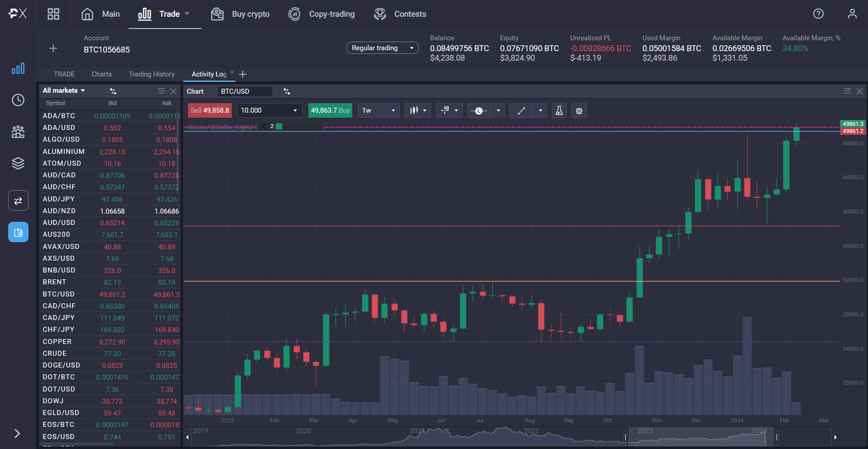Toggle the L price line indicator
The height and width of the screenshot is (449, 868).
[x=479, y=110]
